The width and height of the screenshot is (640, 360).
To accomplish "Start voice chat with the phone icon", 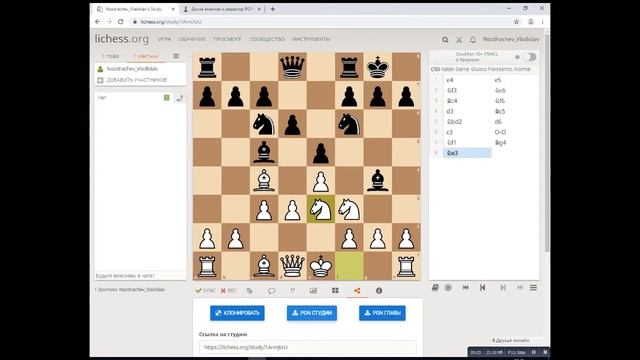I will [x=179, y=98].
